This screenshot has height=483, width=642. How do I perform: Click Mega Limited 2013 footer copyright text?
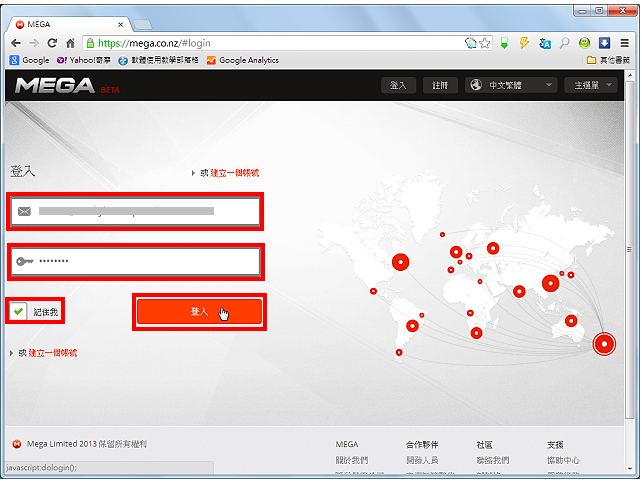tap(86, 444)
